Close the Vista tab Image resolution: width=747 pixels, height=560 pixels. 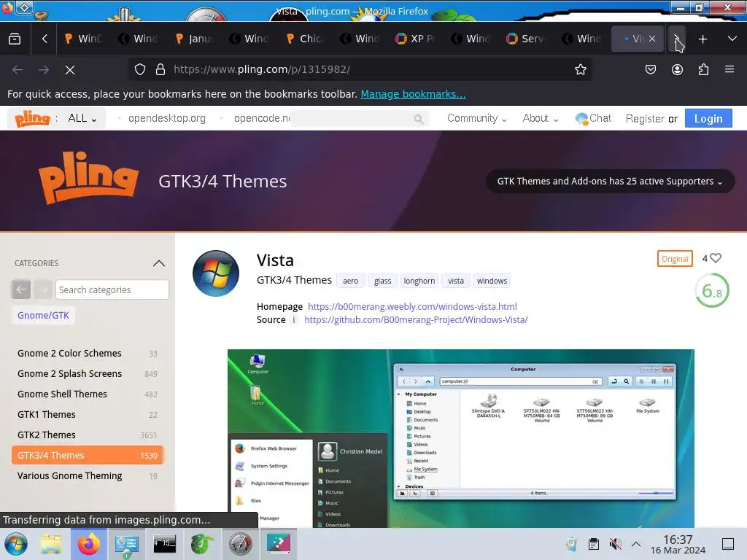click(652, 39)
